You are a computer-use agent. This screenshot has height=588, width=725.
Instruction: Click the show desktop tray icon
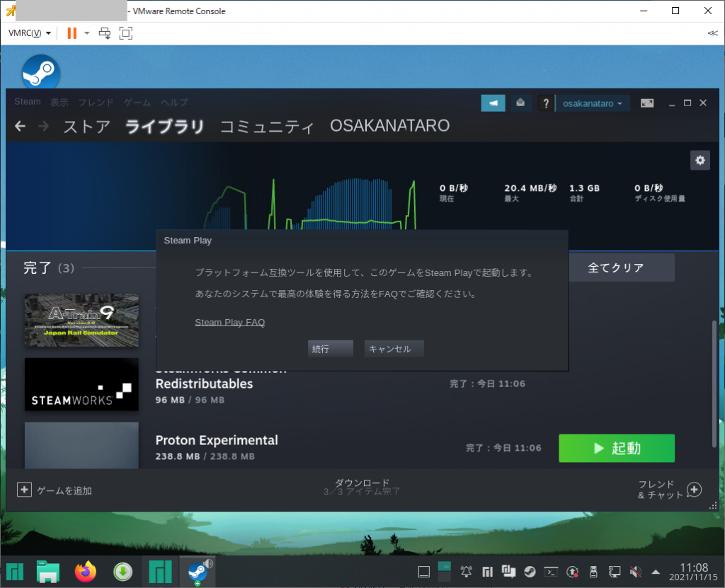pos(424,572)
